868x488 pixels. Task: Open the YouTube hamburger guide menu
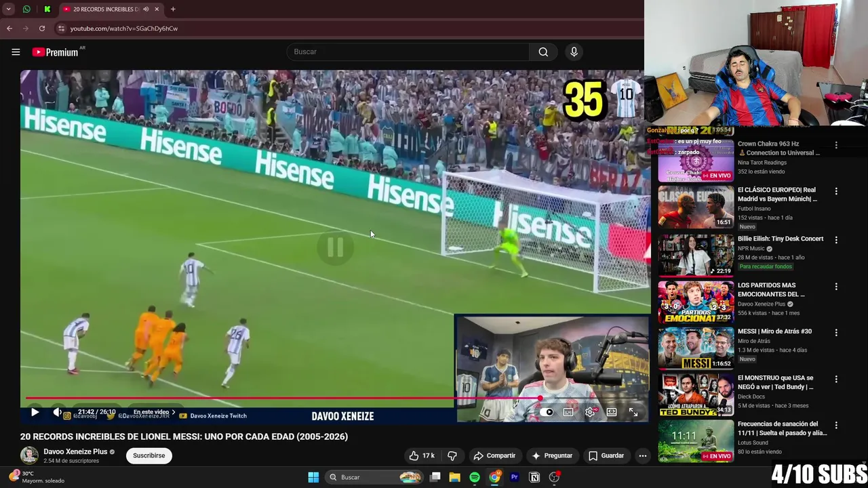pos(16,52)
